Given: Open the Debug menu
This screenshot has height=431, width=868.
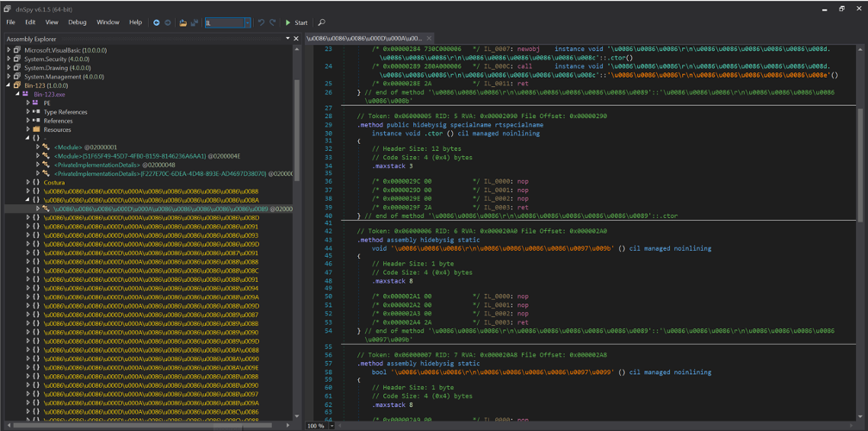Looking at the screenshot, I should click(77, 22).
